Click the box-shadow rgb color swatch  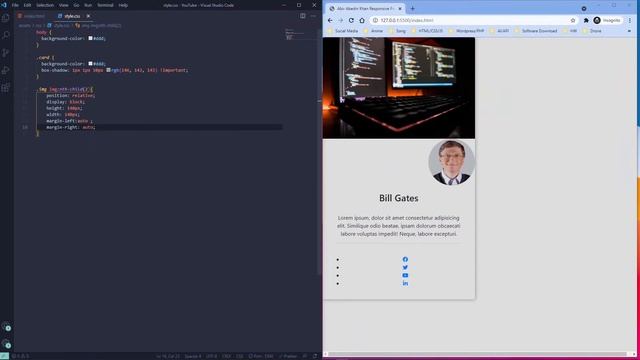pos(108,70)
